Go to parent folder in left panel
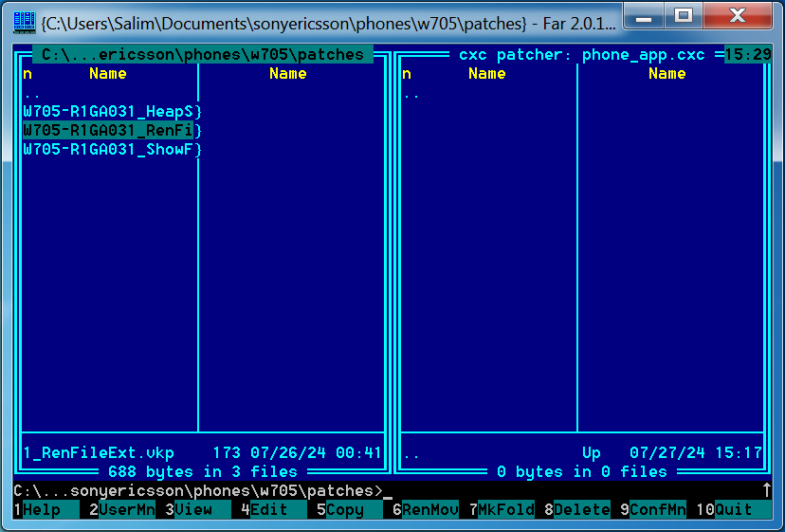Screen dimensions: 785x532 point(32,94)
